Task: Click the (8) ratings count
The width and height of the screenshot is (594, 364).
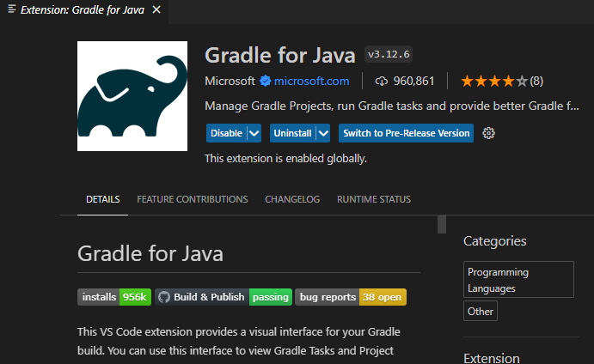Action: (536, 81)
